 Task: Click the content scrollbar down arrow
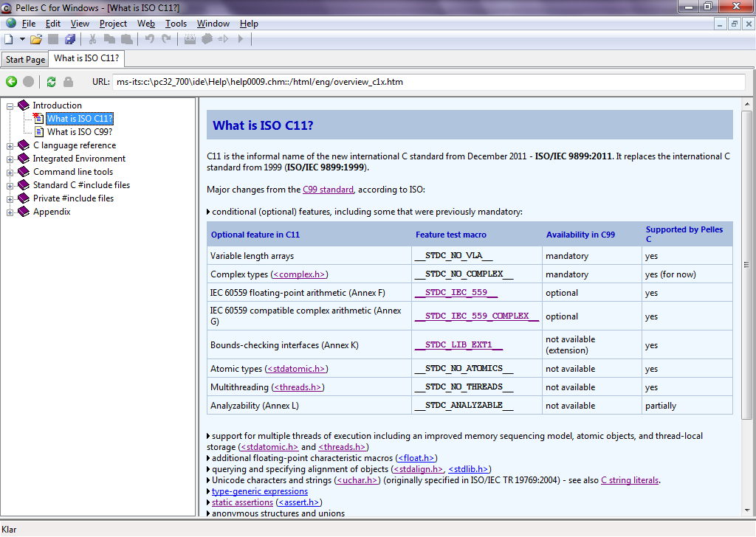[x=747, y=510]
